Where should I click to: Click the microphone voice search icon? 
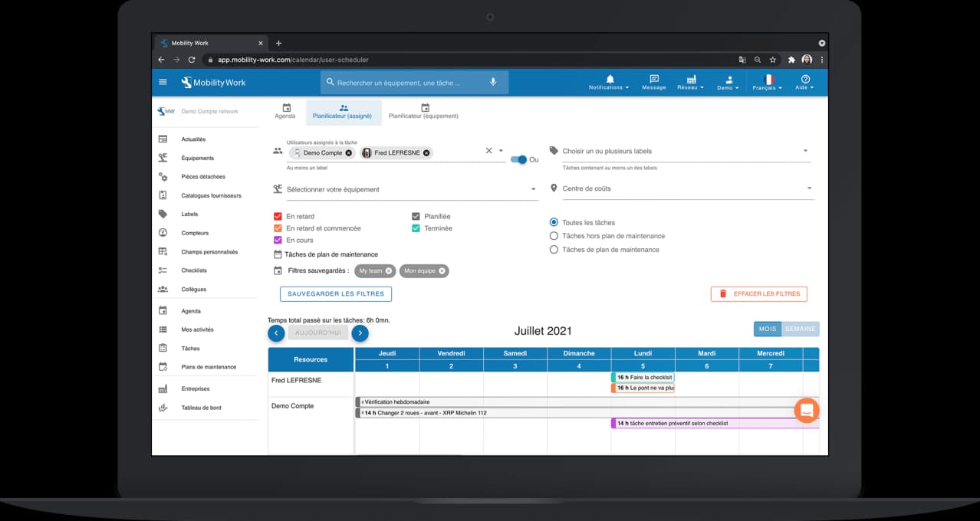(493, 82)
